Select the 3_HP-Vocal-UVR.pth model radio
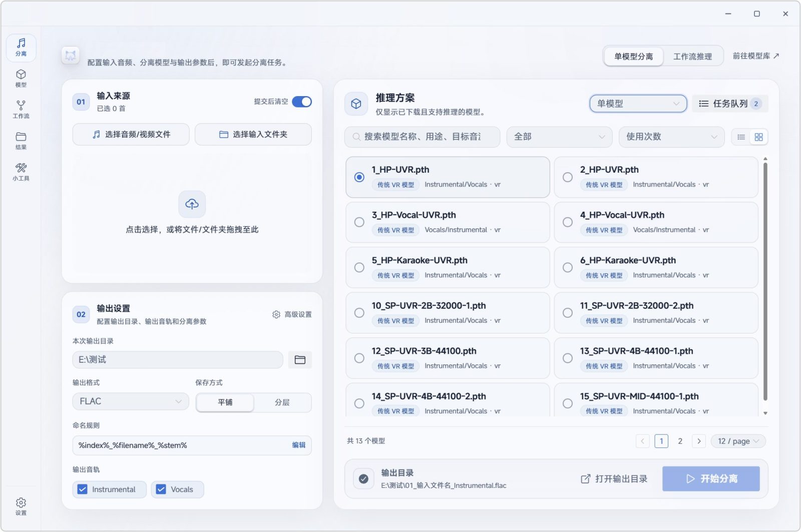The height and width of the screenshot is (532, 801). pos(359,222)
